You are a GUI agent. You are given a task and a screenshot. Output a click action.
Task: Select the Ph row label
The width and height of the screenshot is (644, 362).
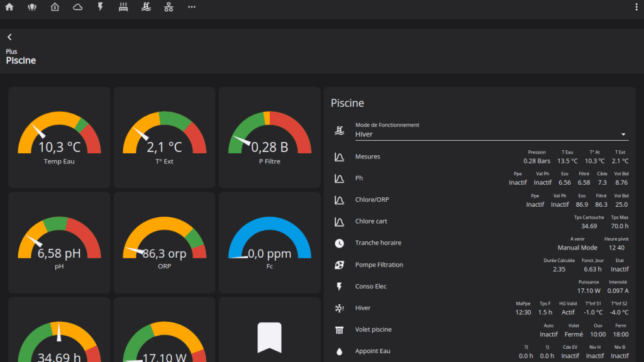pos(359,178)
